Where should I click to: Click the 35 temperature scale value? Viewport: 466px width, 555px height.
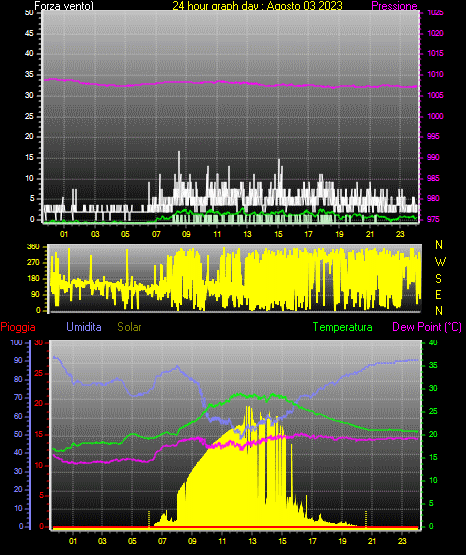[433, 365]
